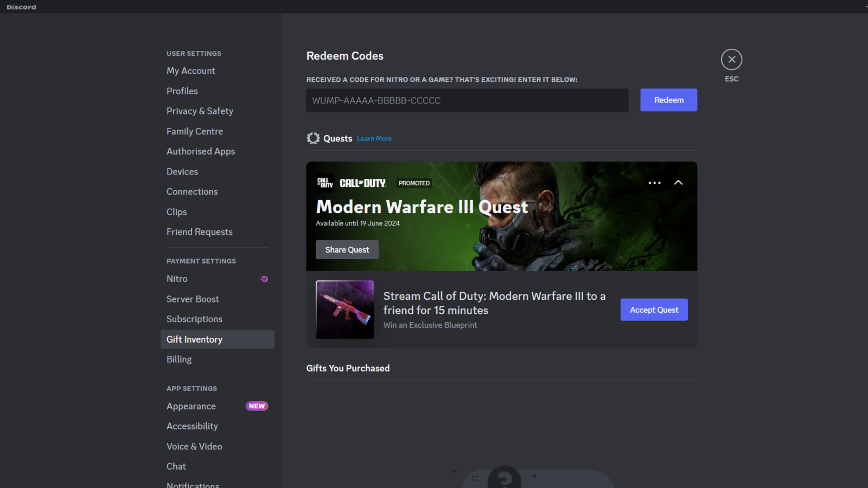Open the quest overflow menu (ellipsis icon)

pyautogui.click(x=655, y=183)
